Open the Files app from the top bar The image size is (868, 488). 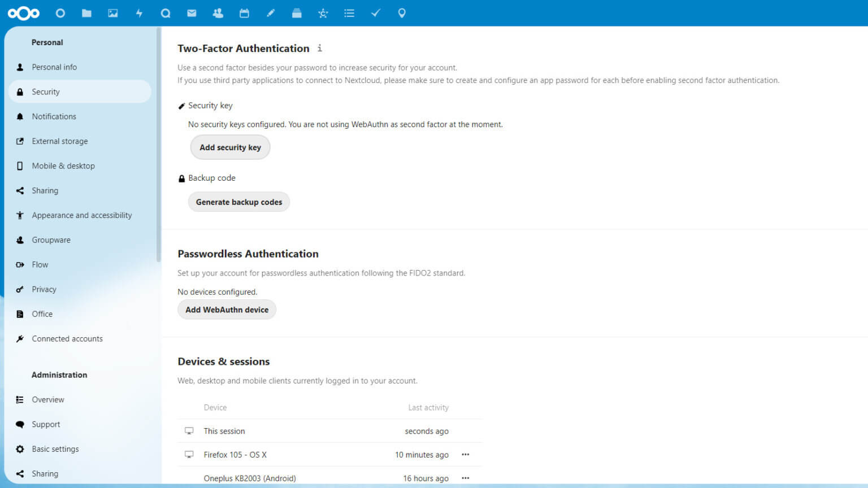86,12
